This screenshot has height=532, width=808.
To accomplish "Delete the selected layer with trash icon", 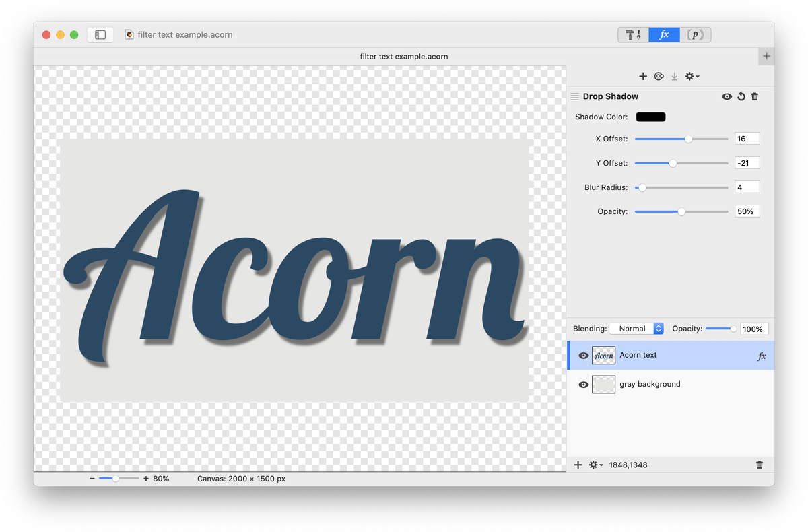I will 760,465.
